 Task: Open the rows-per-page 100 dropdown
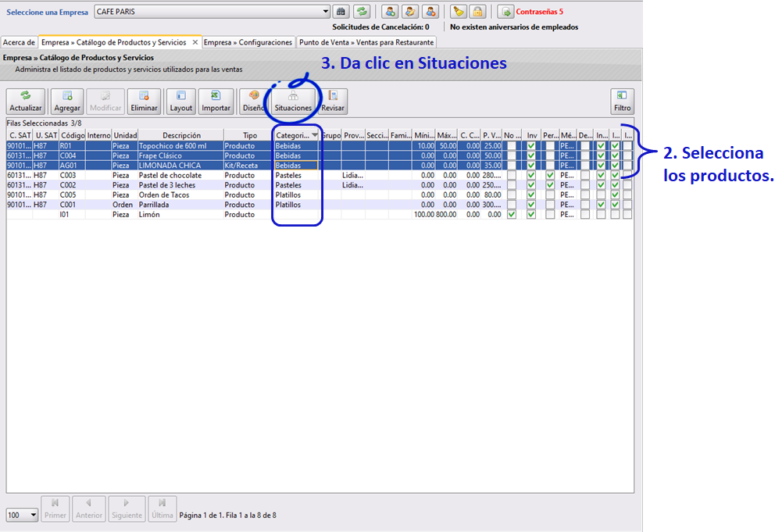point(34,515)
